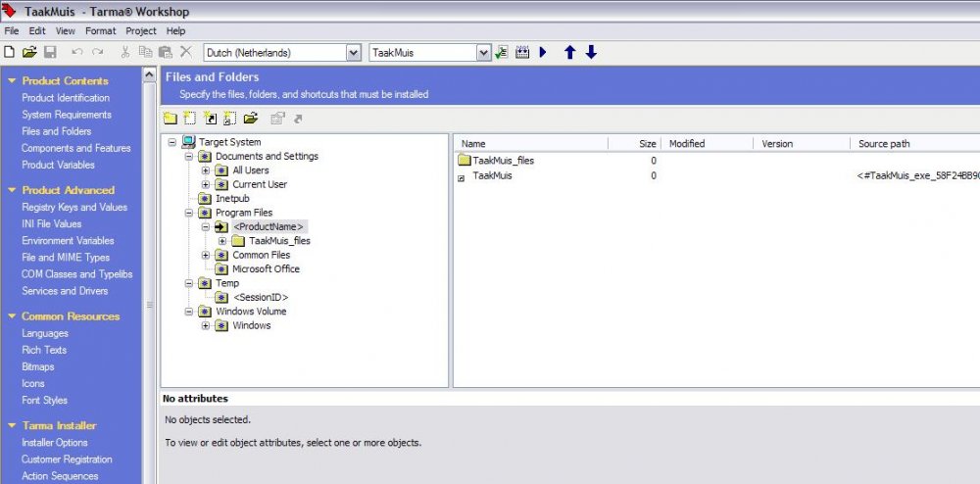This screenshot has width=980, height=484.
Task: Click the grayed shortcut arrow icon in Files toolbar
Action: 298,118
